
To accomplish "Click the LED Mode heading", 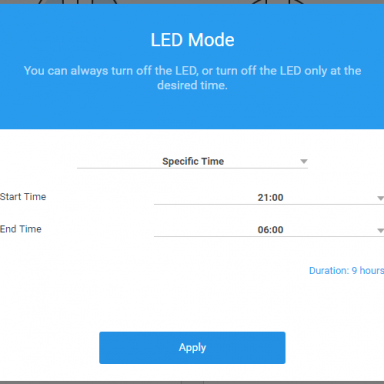I will [192, 40].
